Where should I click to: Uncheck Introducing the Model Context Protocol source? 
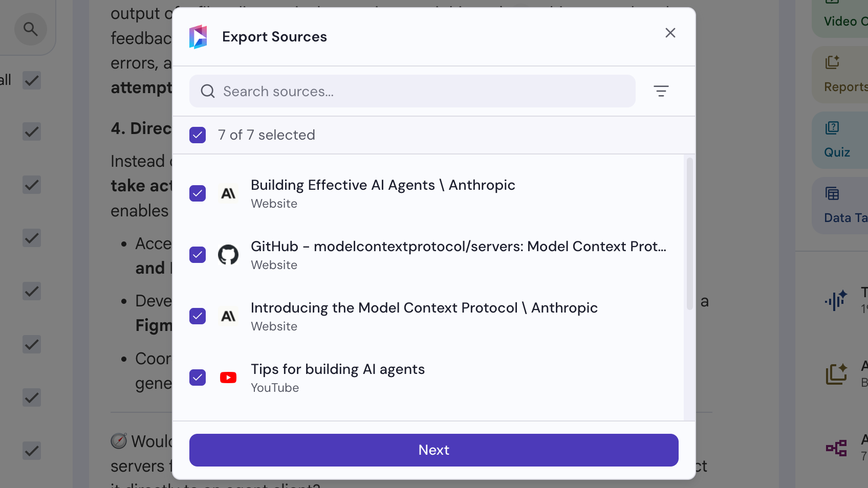[198, 316]
